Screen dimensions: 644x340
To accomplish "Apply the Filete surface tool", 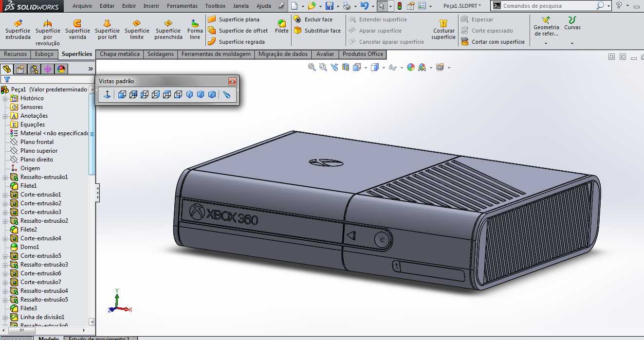I will [282, 27].
